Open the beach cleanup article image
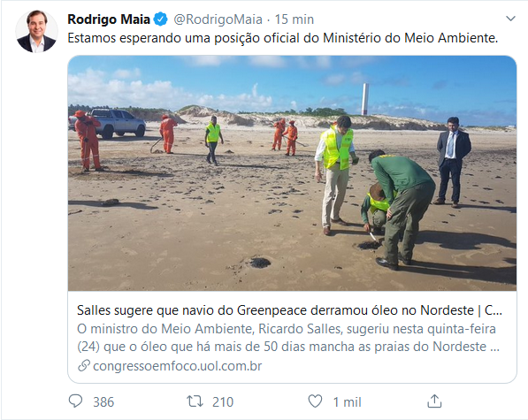The width and height of the screenshot is (528, 420). point(292,173)
